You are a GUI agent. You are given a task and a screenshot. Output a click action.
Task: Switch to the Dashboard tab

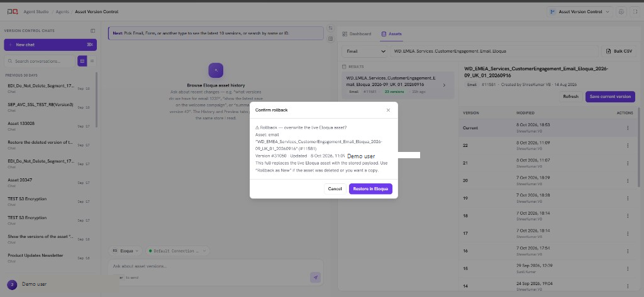click(357, 34)
